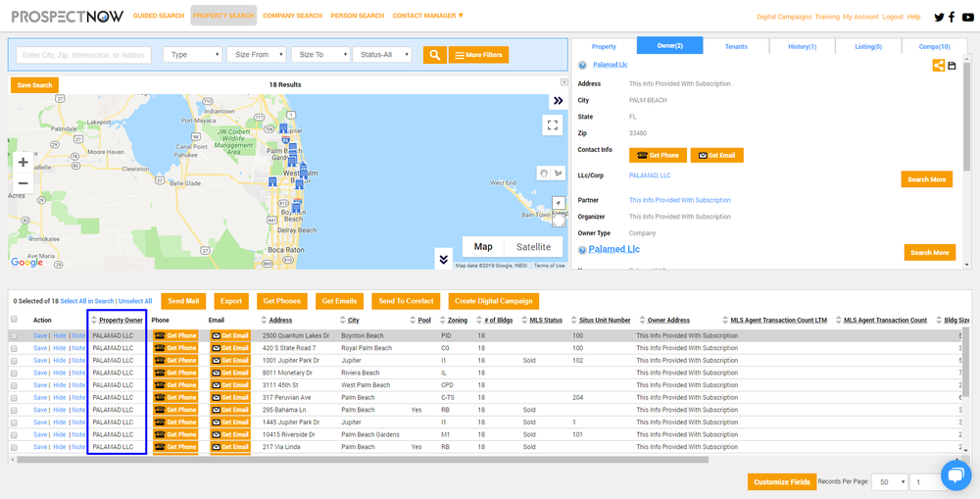Screen dimensions: 980x499
Task: Click the Save Search button
Action: click(x=34, y=85)
